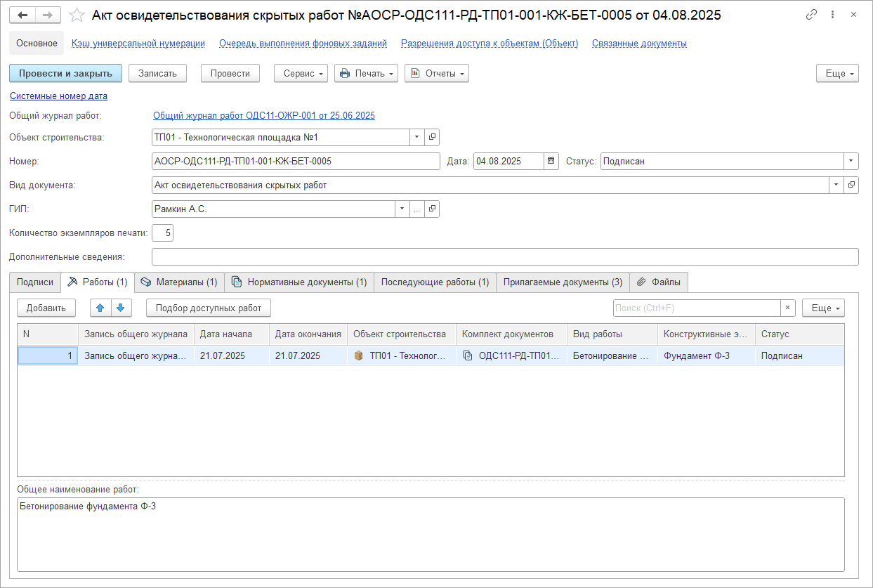Open the Прилагаемые документы (3) tab
873x588 pixels.
[x=563, y=282]
